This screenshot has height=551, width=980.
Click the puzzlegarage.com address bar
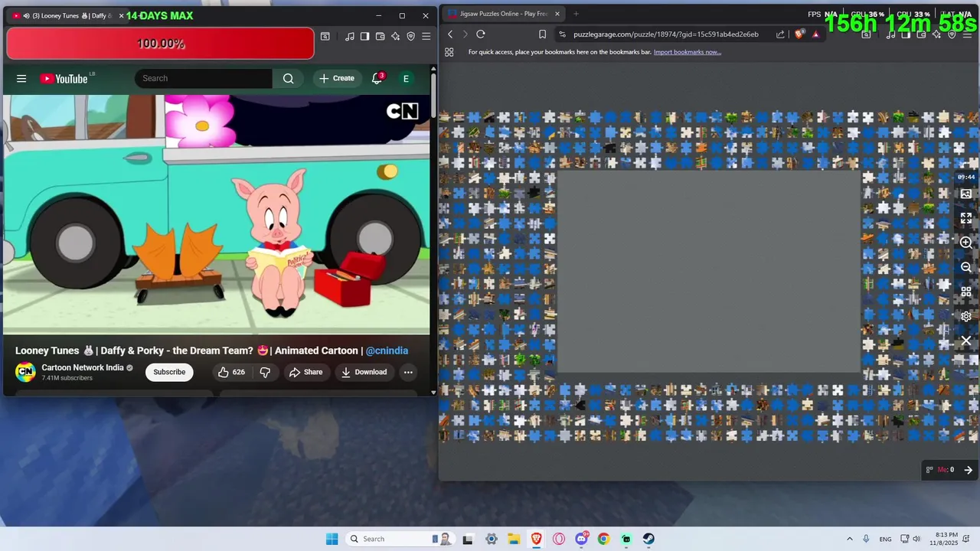tap(665, 34)
